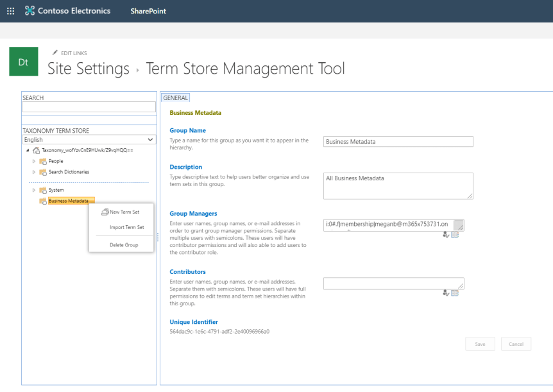Open address book browse icon under Group Managers
Image resolution: width=553 pixels, height=392 pixels.
[x=455, y=235]
